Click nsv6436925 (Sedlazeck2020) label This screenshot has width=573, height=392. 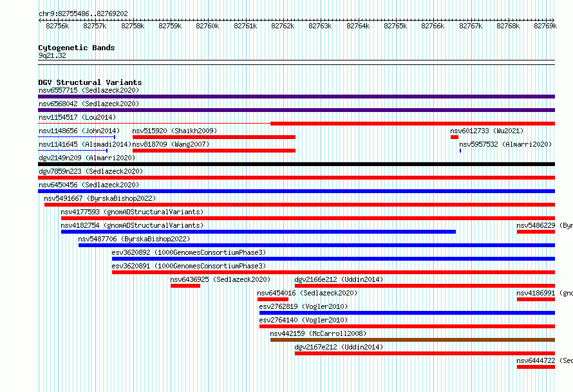point(220,279)
